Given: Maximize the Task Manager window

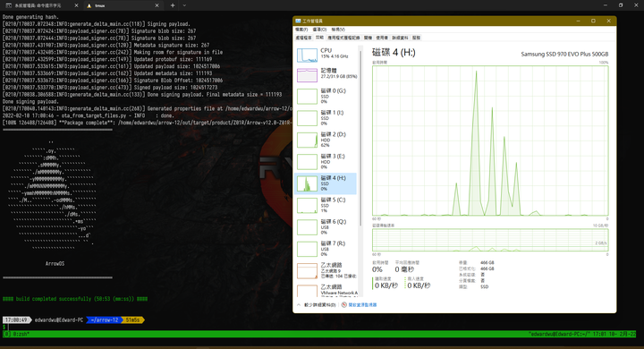Looking at the screenshot, I should pos(593,21).
